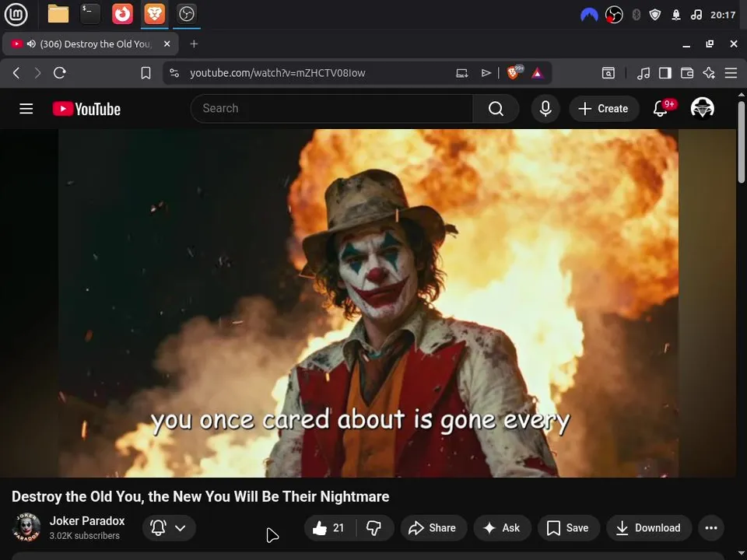The height and width of the screenshot is (560, 747).
Task: Click the 3.02K subscribers text
Action: (x=85, y=536)
